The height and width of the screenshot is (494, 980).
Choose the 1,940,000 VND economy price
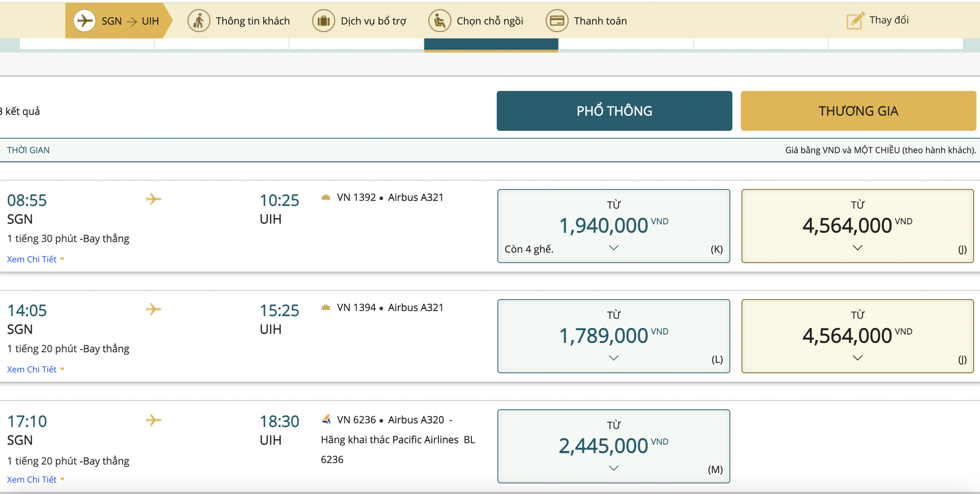[x=613, y=226]
